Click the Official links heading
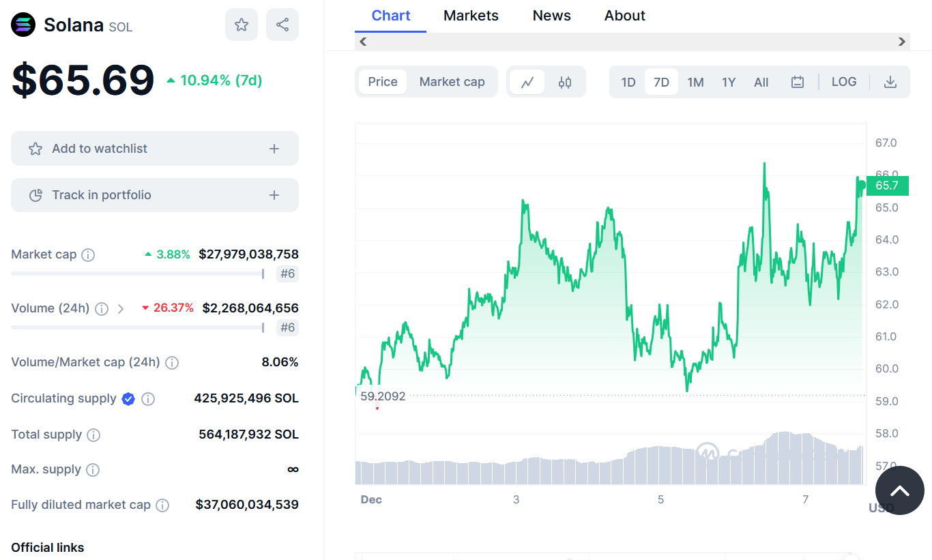 (x=48, y=548)
